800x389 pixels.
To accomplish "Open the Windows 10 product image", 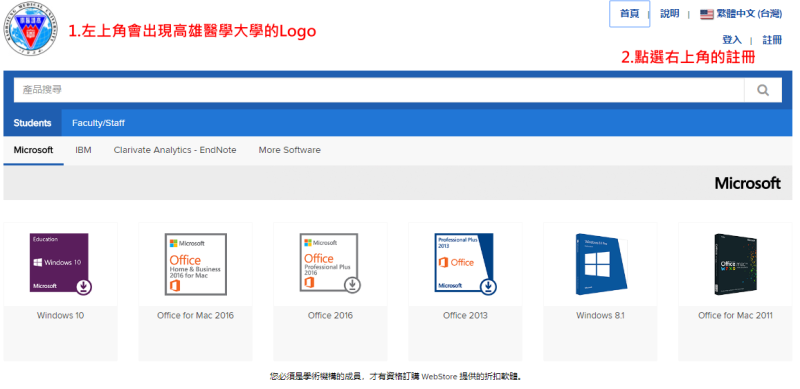I will (x=61, y=264).
